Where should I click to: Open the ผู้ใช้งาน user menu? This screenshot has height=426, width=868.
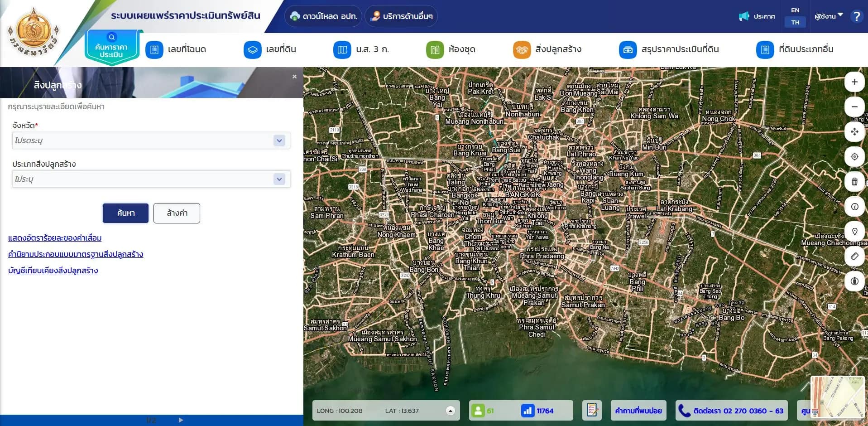click(828, 16)
